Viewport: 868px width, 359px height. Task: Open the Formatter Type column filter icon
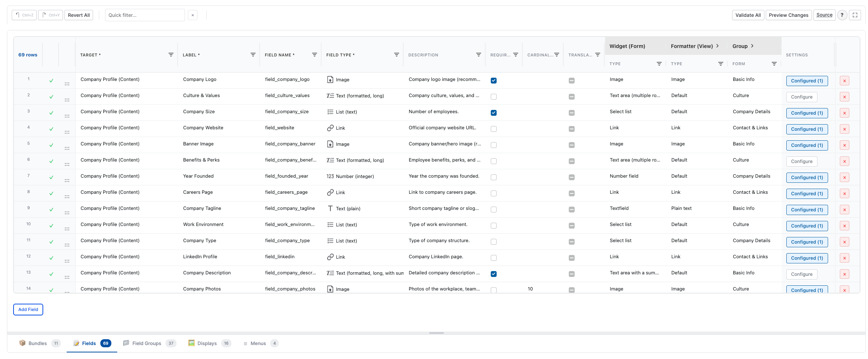coord(721,64)
